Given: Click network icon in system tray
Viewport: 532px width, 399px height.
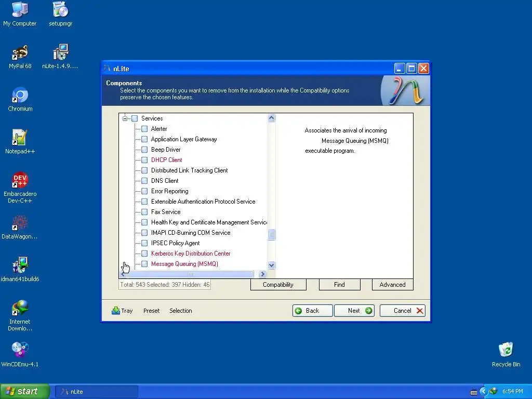Looking at the screenshot, I should [494, 391].
